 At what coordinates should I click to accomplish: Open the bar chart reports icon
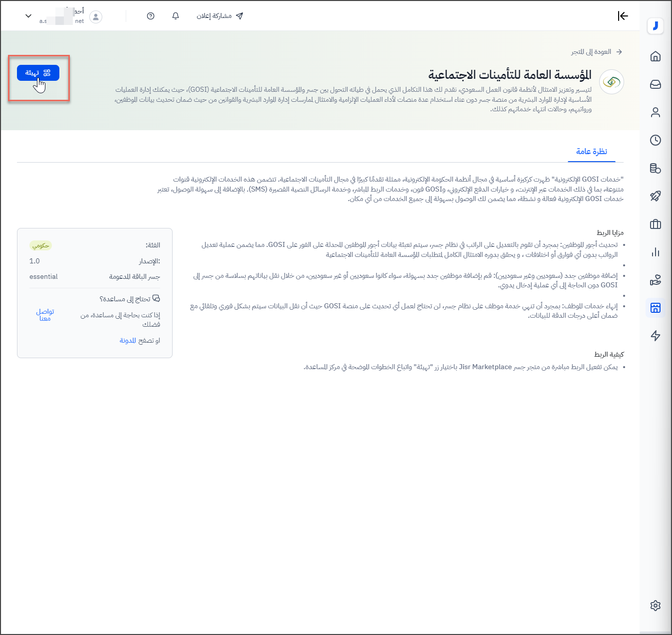[x=655, y=252]
